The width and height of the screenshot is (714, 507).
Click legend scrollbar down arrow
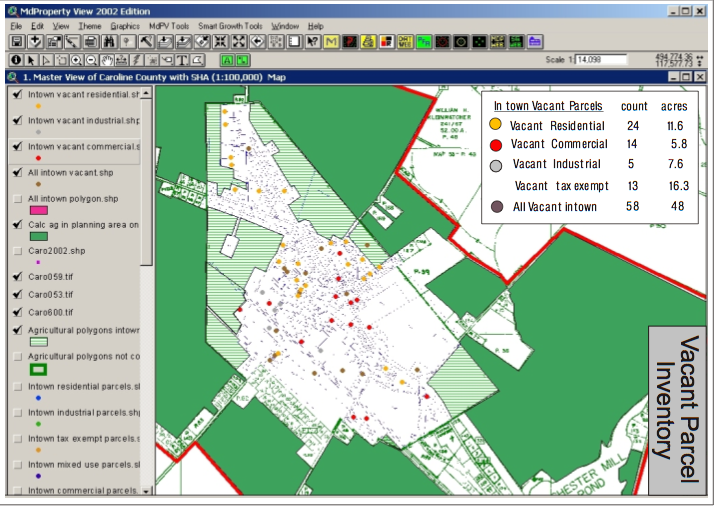[x=146, y=491]
